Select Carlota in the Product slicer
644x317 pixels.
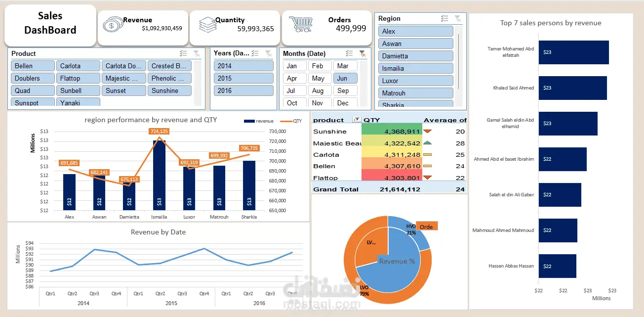click(x=78, y=66)
